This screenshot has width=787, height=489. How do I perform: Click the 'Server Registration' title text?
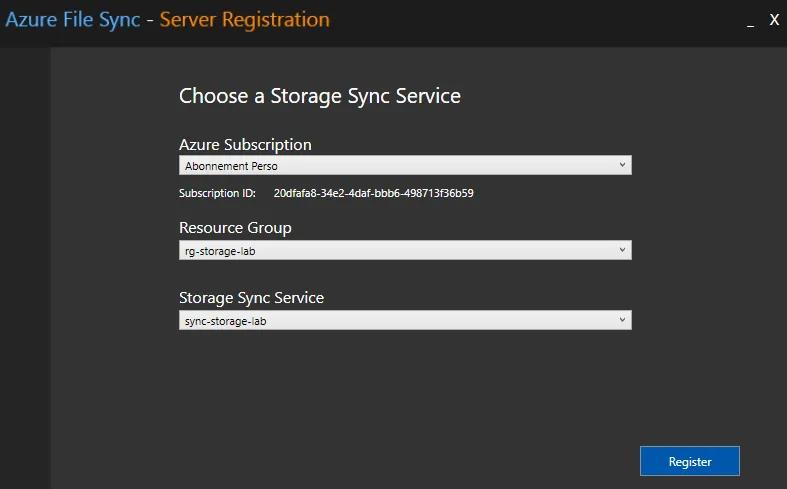(244, 20)
